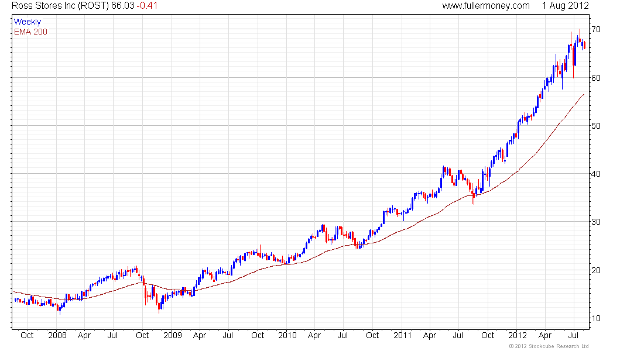
Task: Click the 40 price axis label
Action: pos(595,174)
